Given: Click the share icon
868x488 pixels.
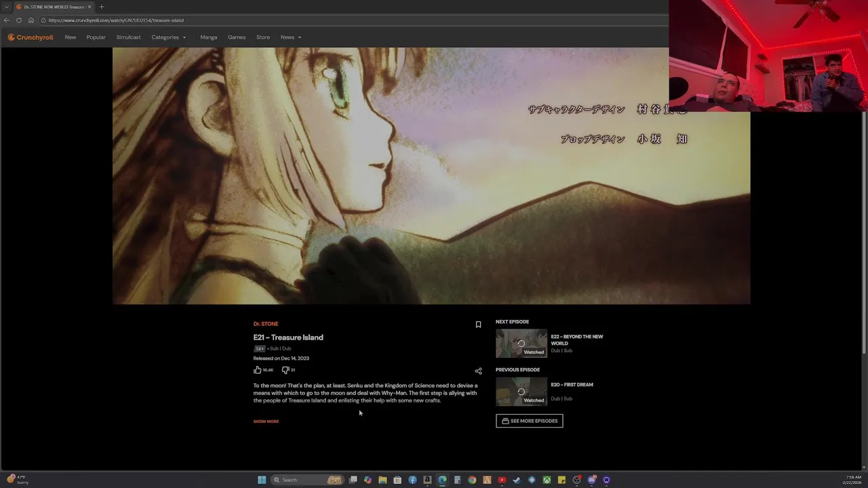Looking at the screenshot, I should tap(478, 371).
